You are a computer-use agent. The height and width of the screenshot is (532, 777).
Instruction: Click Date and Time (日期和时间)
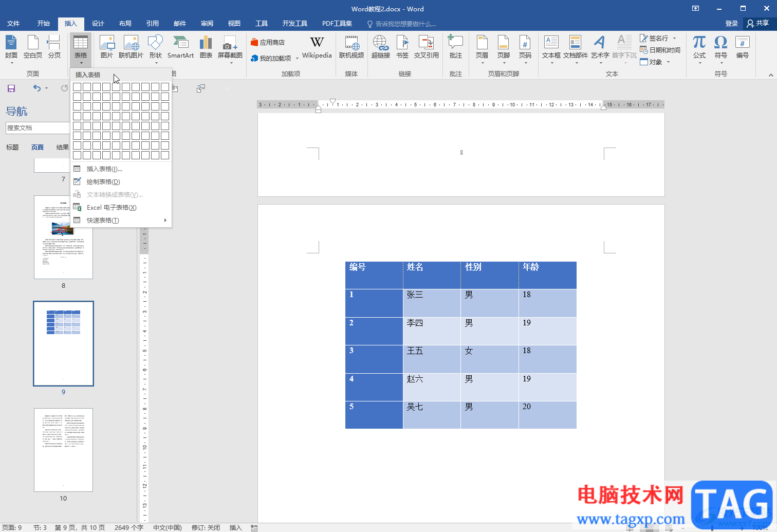pos(660,50)
